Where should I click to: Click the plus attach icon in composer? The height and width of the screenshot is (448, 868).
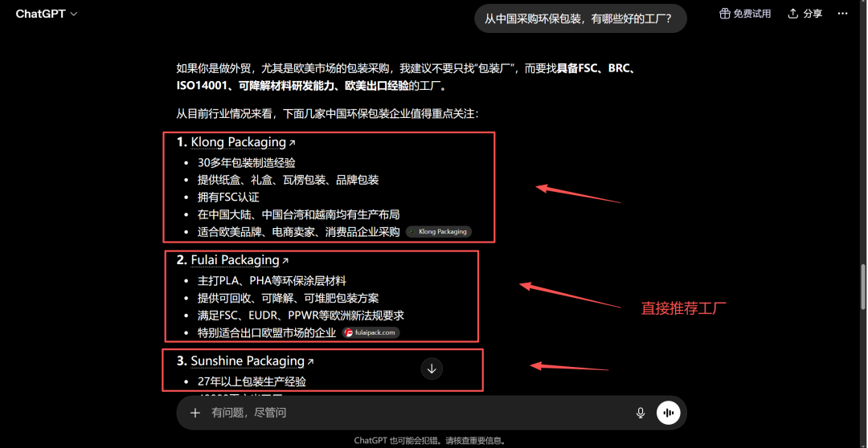click(x=194, y=413)
